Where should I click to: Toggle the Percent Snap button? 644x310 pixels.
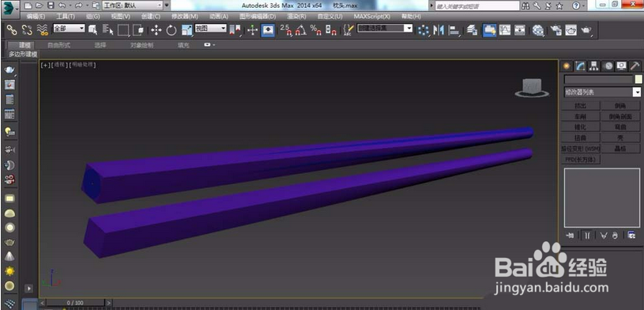(316, 30)
